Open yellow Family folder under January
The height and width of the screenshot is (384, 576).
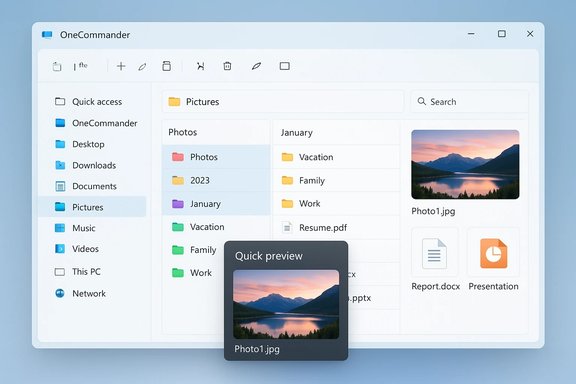pos(336,180)
